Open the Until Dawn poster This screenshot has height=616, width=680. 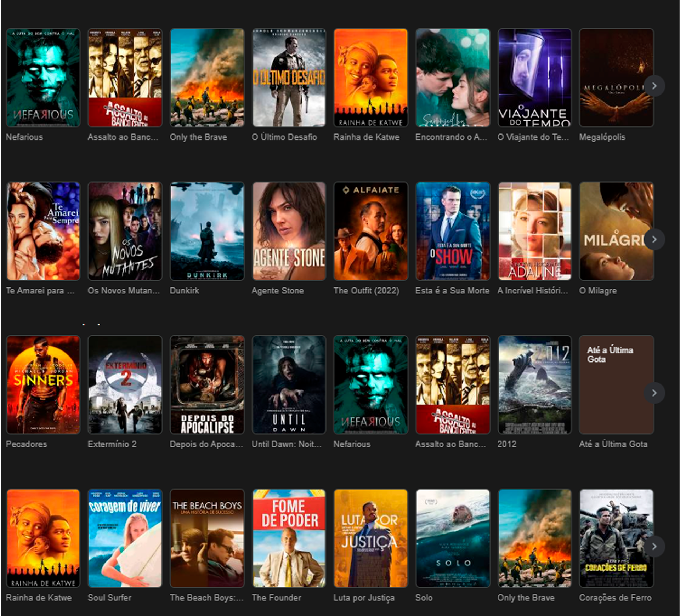click(289, 385)
